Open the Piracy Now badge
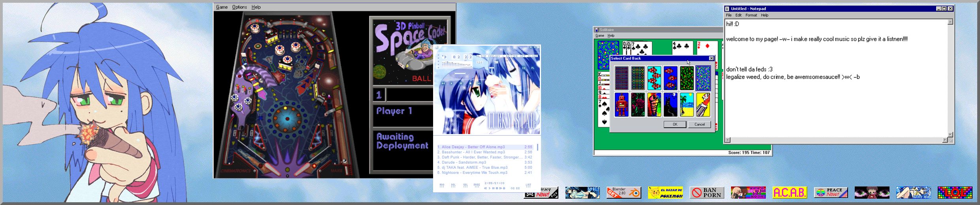 pos(541,192)
